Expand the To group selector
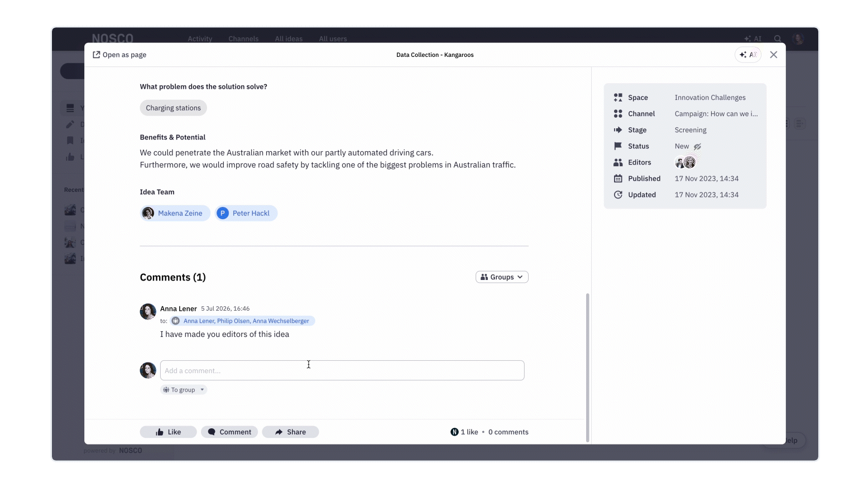This screenshot has width=868, height=488. pyautogui.click(x=184, y=390)
